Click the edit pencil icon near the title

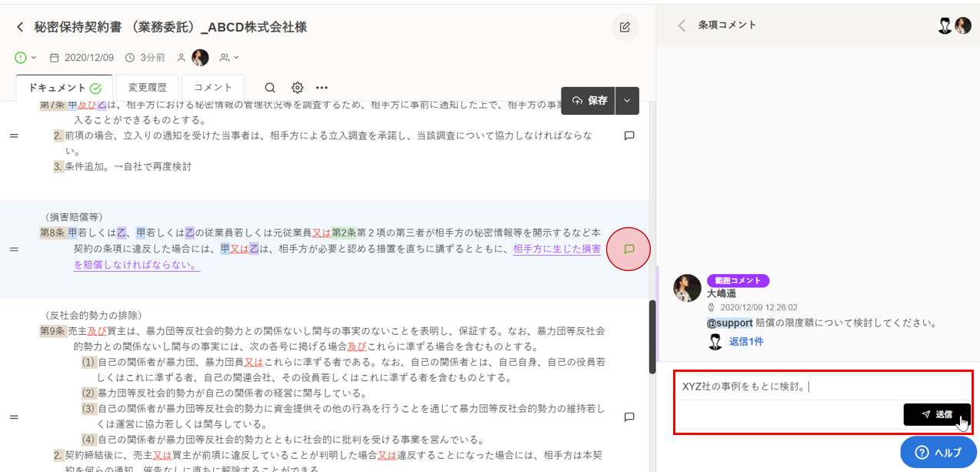625,28
